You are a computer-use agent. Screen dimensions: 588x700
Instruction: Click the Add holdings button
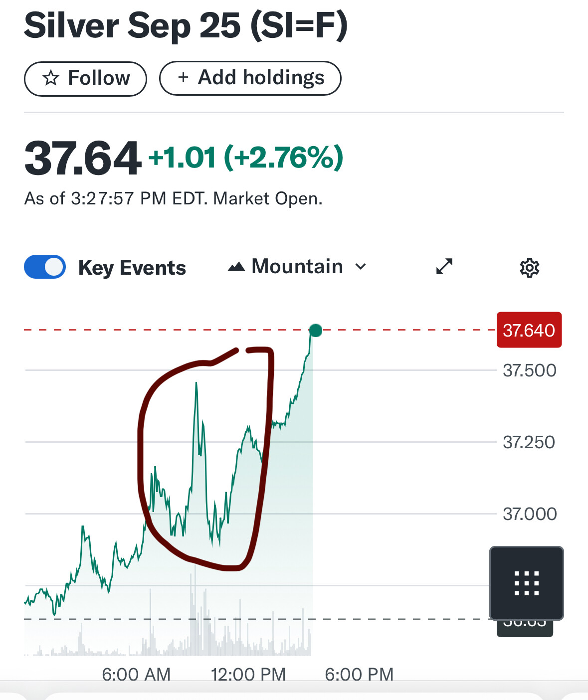[250, 78]
